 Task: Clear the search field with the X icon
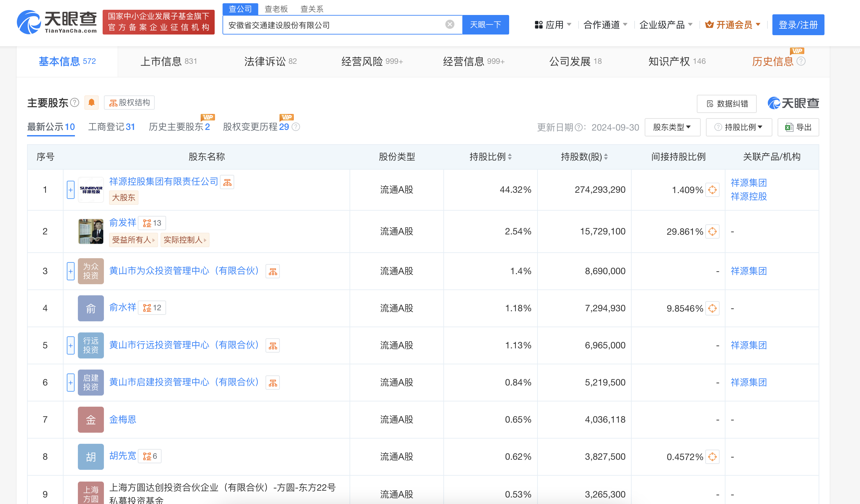pyautogui.click(x=450, y=24)
